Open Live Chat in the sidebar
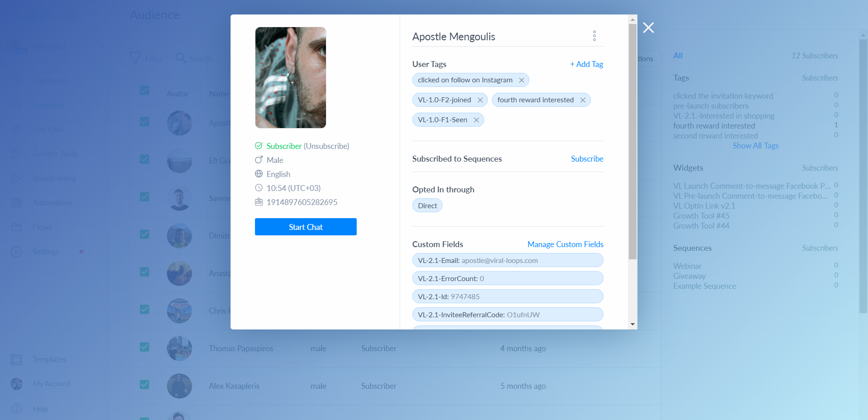868x420 pixels. [48, 129]
